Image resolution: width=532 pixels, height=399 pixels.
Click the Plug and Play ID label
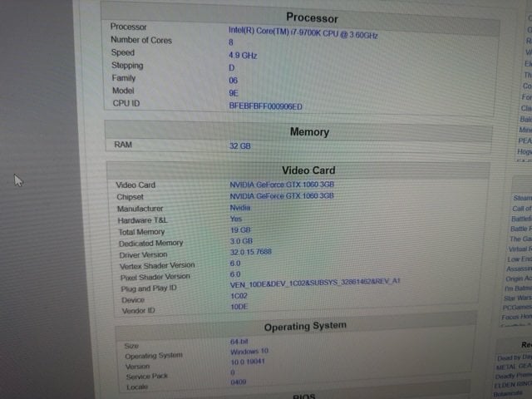(x=149, y=288)
